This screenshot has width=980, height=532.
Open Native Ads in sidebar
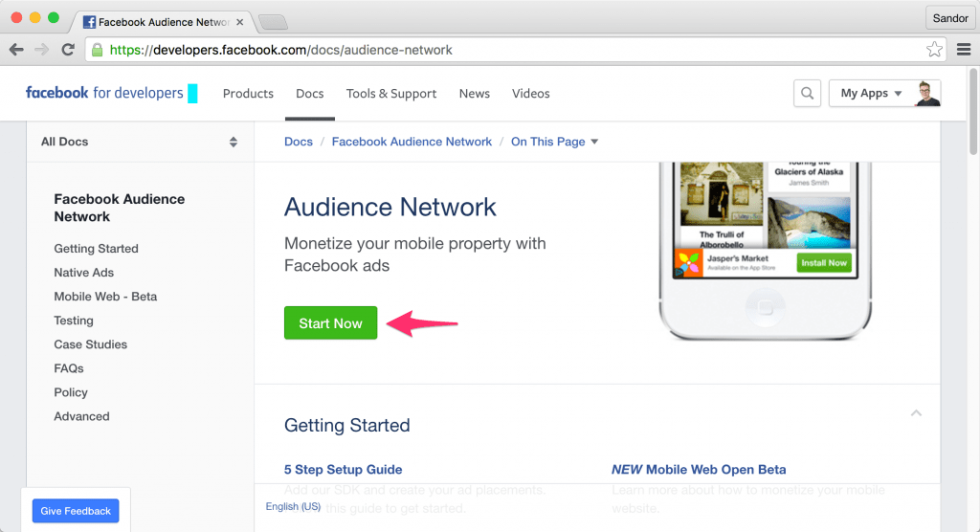click(x=84, y=273)
